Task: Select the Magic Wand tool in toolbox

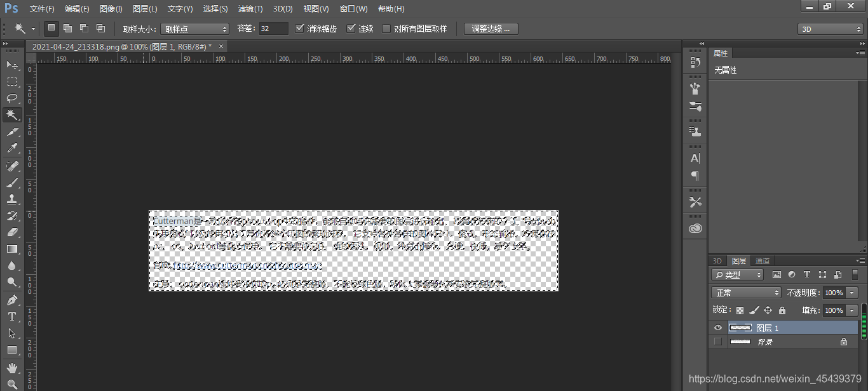Action: tap(12, 114)
